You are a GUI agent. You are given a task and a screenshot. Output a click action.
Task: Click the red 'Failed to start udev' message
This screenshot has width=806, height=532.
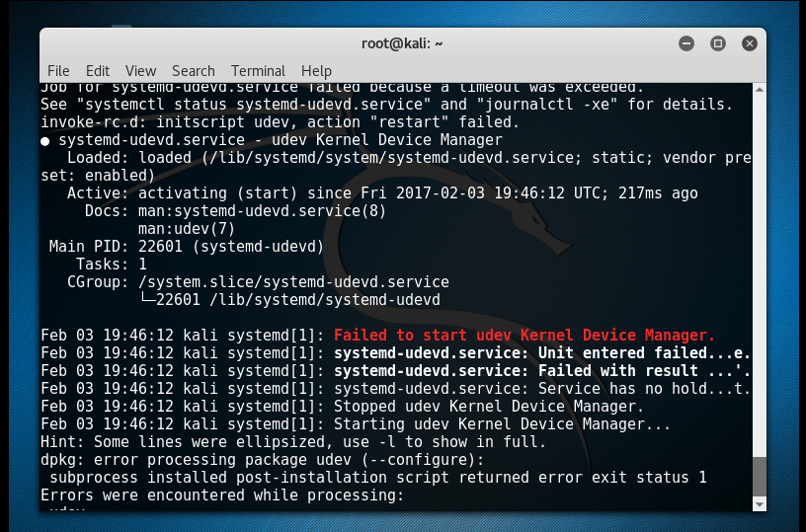[524, 336]
